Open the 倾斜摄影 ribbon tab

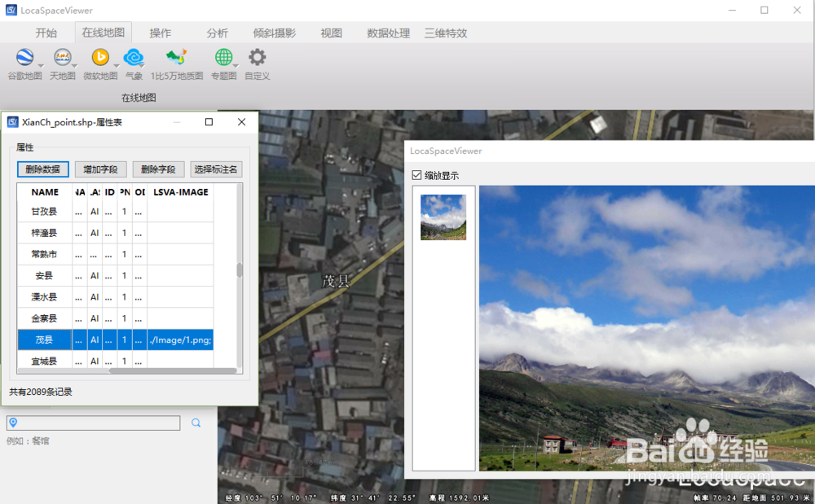coord(275,33)
